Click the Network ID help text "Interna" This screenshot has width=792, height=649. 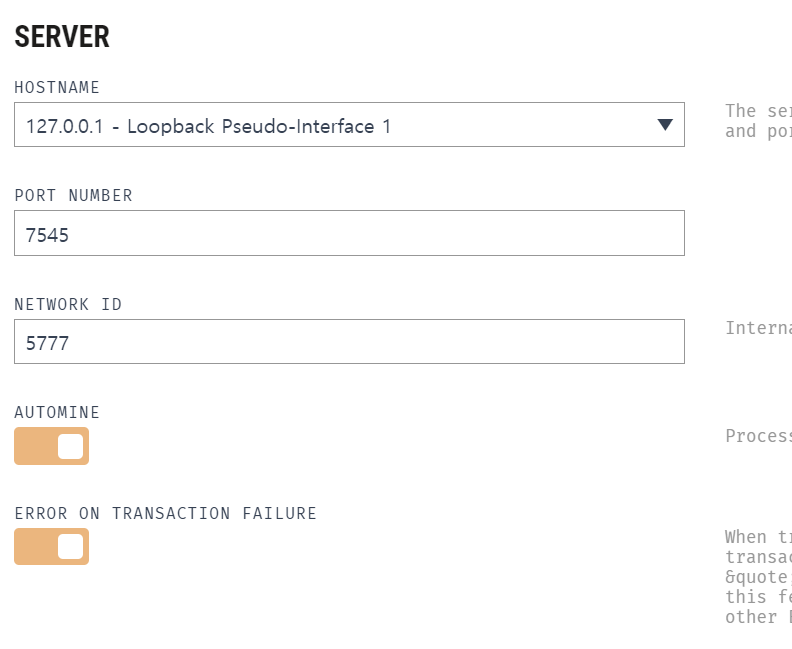pos(758,328)
